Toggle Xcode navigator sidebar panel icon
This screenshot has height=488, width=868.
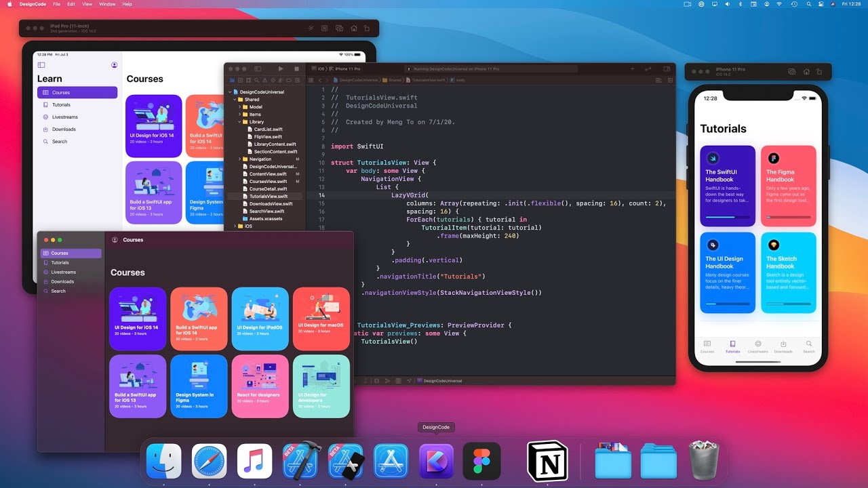pyautogui.click(x=258, y=69)
